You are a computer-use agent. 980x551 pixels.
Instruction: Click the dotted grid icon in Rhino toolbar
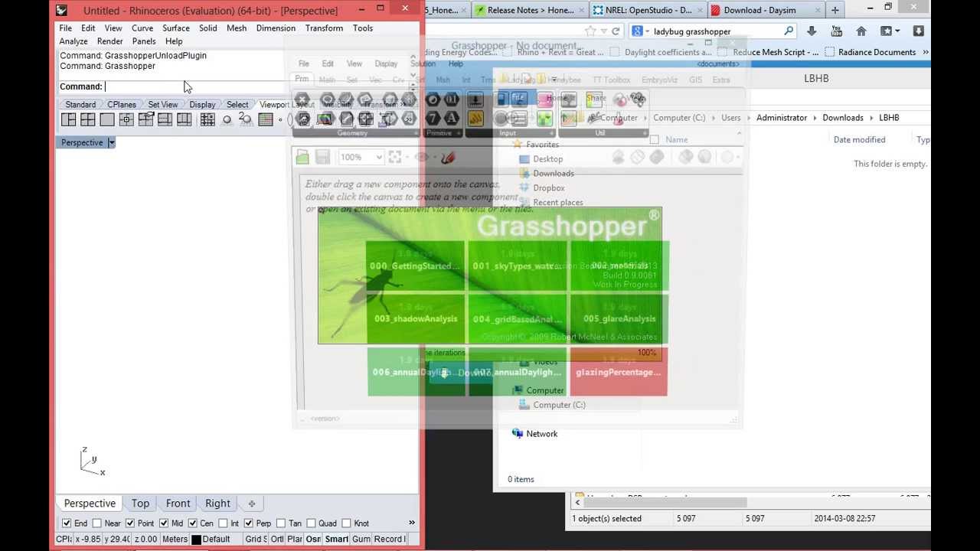207,119
